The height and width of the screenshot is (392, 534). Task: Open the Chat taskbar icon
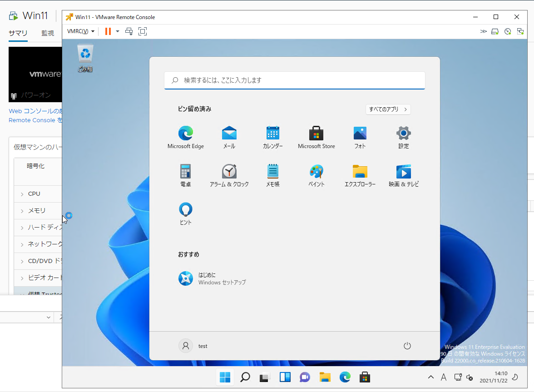coord(305,377)
